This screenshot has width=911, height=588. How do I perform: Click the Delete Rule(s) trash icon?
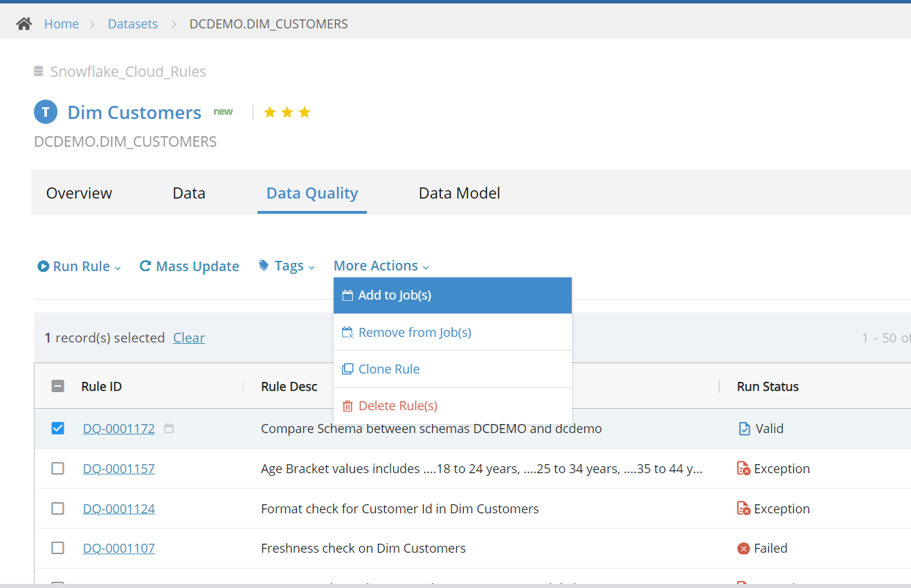[x=348, y=406]
